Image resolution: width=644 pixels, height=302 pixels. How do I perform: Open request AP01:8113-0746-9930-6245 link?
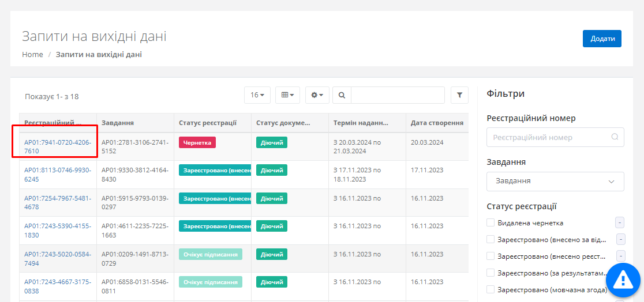pos(57,175)
